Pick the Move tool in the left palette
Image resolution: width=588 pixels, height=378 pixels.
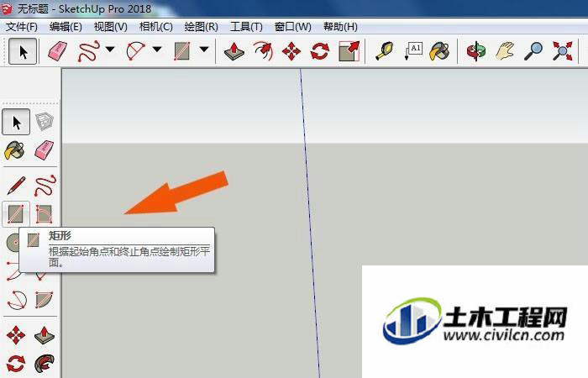pos(16,335)
